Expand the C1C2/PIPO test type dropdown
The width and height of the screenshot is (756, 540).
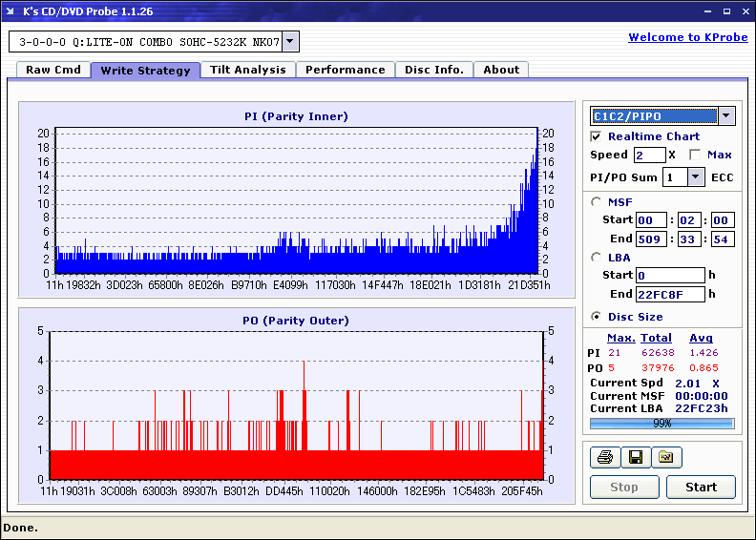(x=726, y=116)
